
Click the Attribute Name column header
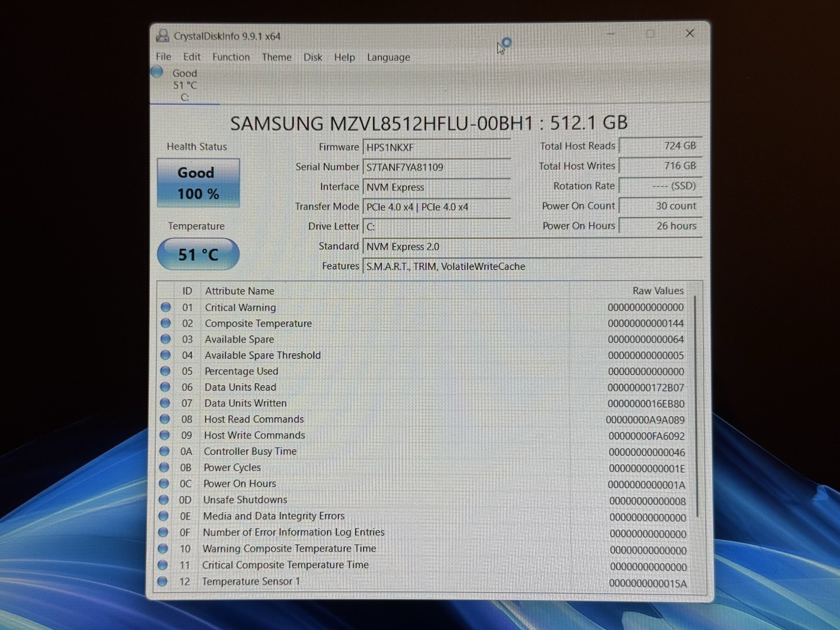coord(240,291)
